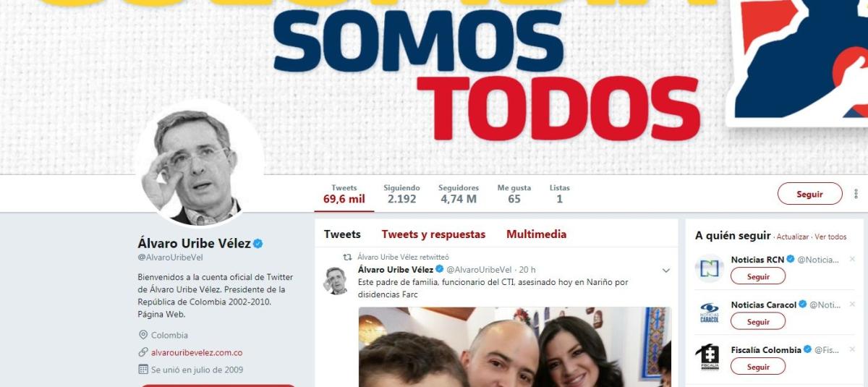Click the Fiscalía Colombia logo icon
Viewport: 868px width, 387px height.
pos(710,358)
